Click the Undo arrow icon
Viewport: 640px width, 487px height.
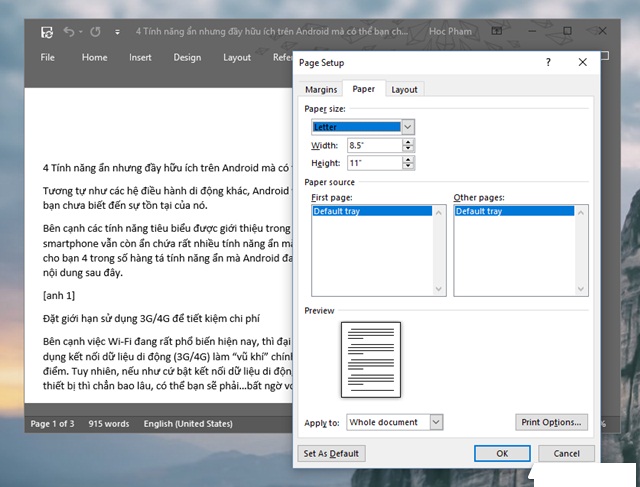tap(69, 31)
